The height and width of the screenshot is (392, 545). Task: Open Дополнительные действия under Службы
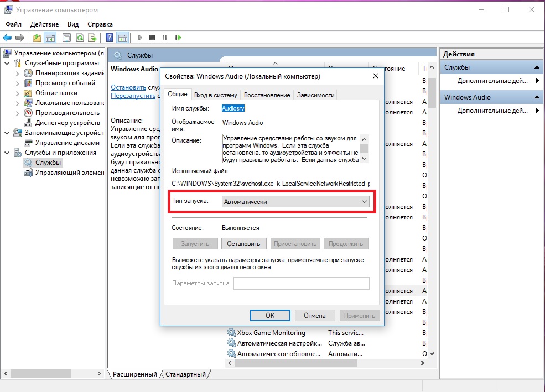click(492, 81)
